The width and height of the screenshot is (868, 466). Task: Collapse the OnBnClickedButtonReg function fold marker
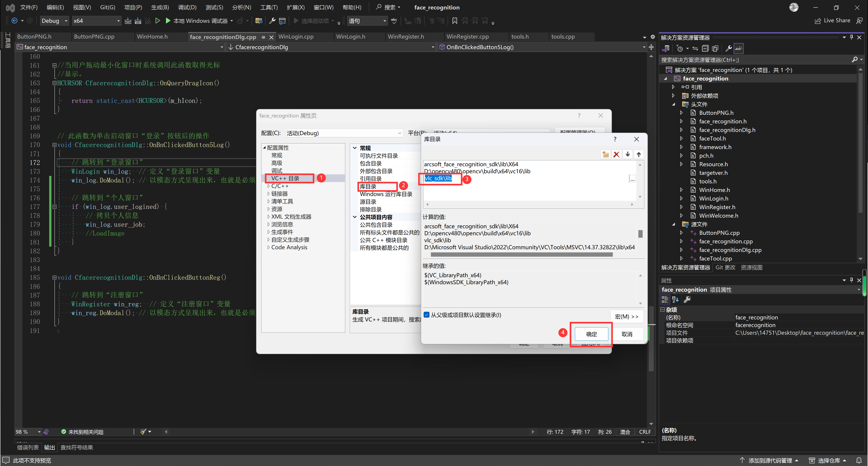(x=54, y=277)
